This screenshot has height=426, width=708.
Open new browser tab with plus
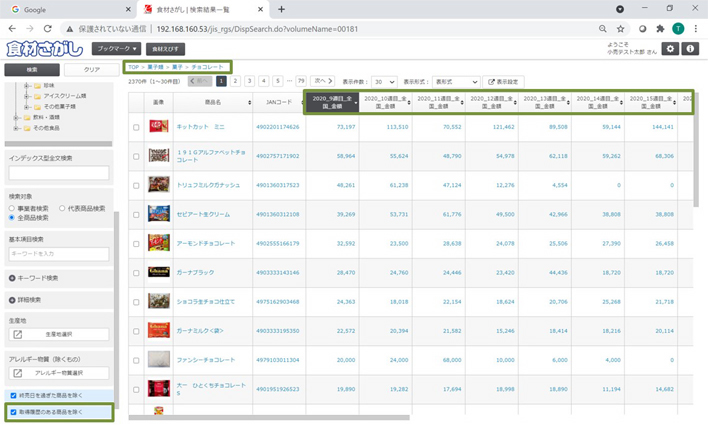(x=281, y=9)
